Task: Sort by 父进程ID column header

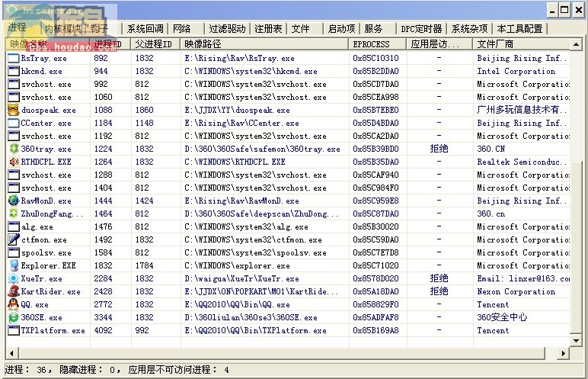Action: pyautogui.click(x=155, y=44)
